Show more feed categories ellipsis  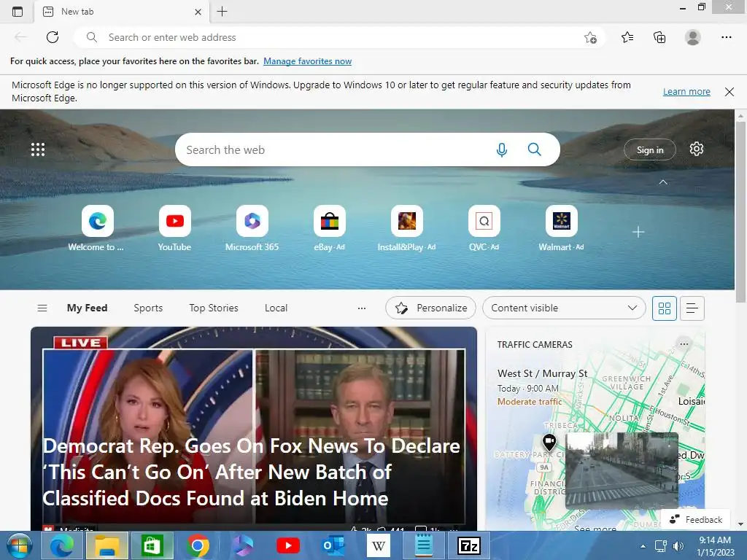click(362, 308)
